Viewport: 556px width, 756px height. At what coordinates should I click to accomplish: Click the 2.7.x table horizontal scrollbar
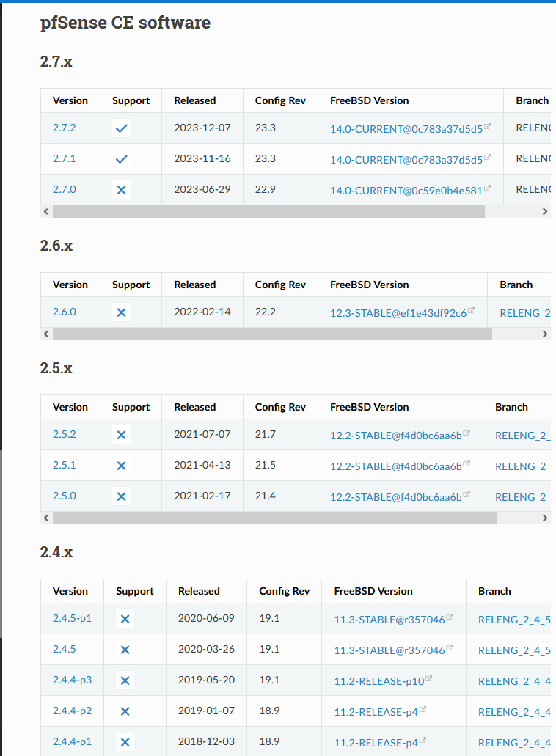(268, 211)
